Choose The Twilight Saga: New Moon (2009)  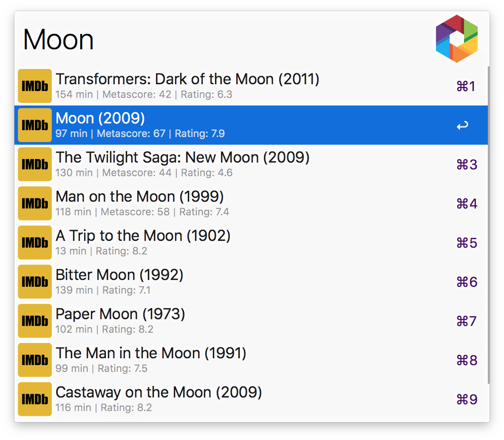pos(182,158)
